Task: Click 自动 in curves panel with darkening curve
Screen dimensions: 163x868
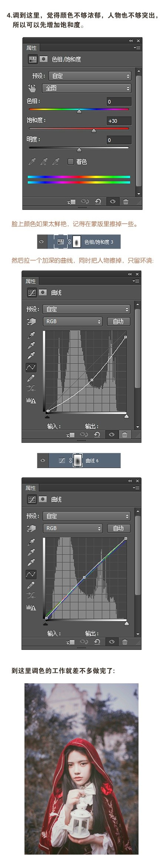Action: pyautogui.click(x=118, y=321)
